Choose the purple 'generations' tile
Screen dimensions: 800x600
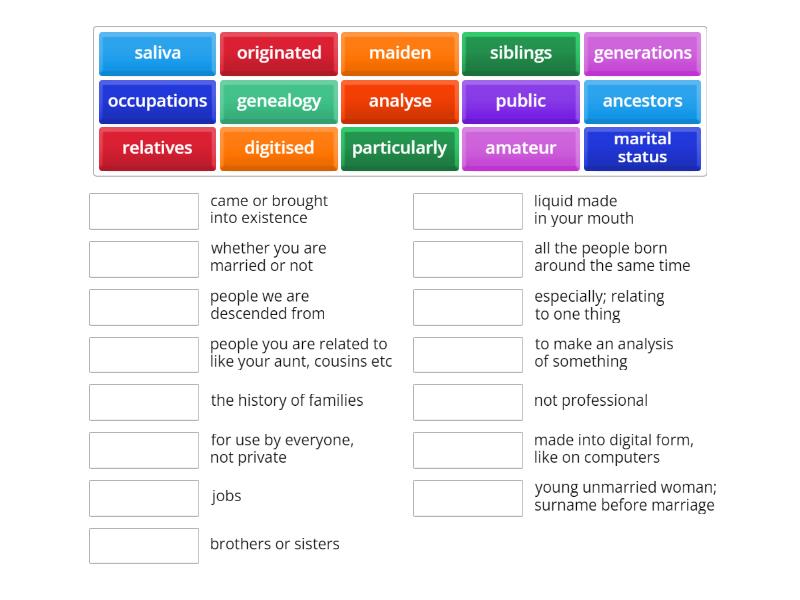click(x=642, y=54)
